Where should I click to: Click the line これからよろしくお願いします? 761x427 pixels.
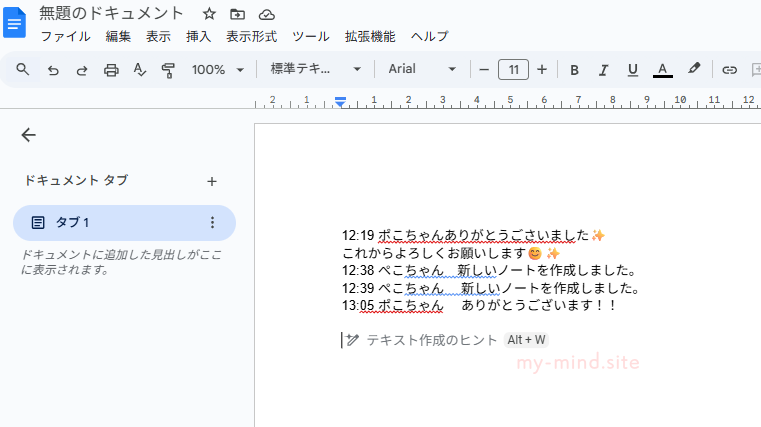451,253
